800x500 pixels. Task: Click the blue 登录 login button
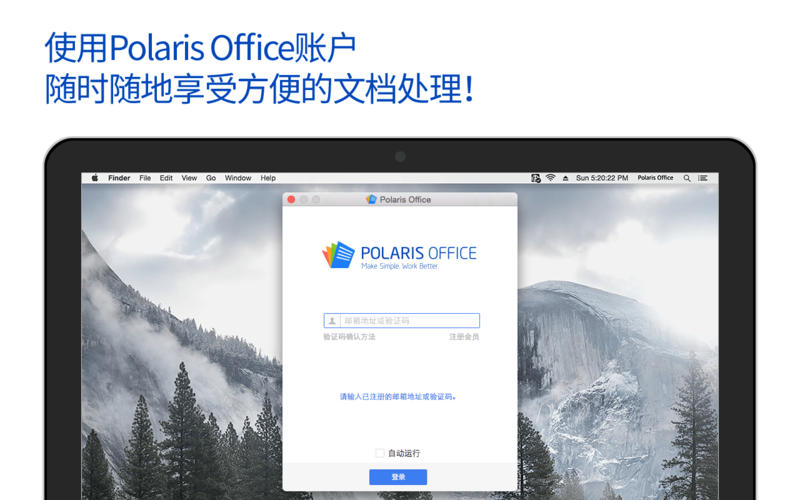click(x=398, y=477)
